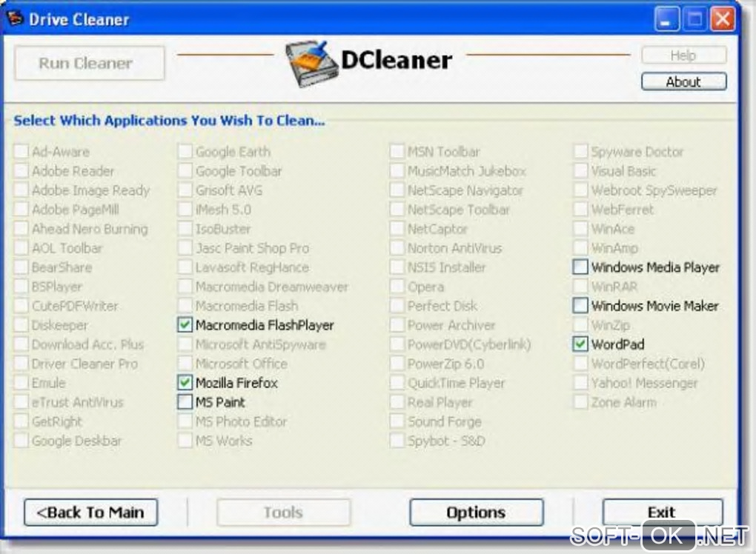Click the WinRAR checkbox
Screen dimensions: 756x554
click(580, 286)
